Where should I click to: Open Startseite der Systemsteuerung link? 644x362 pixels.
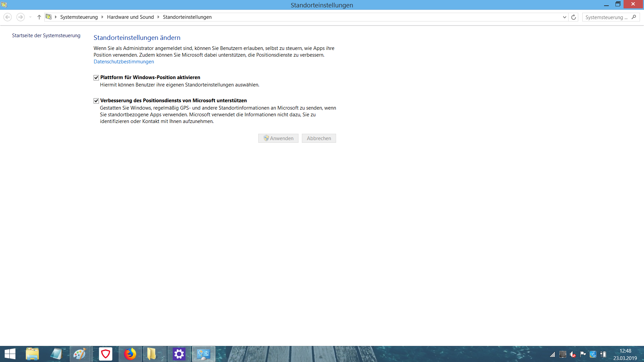46,36
